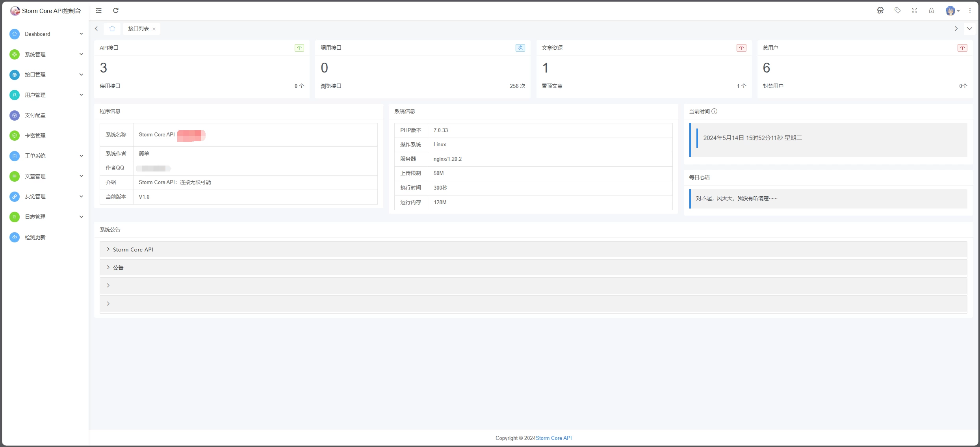Expand the Storm Core API announcement

(x=133, y=250)
